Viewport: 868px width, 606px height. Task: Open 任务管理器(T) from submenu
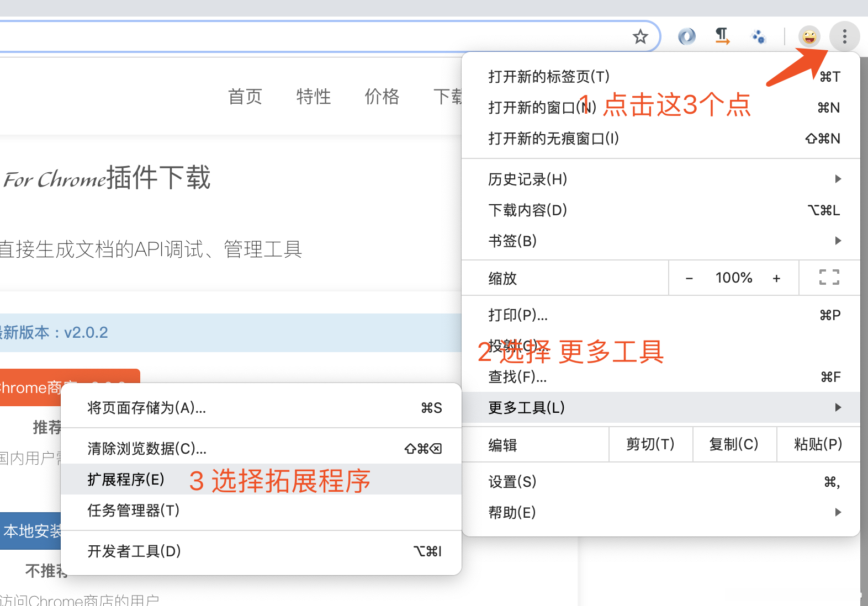point(261,510)
